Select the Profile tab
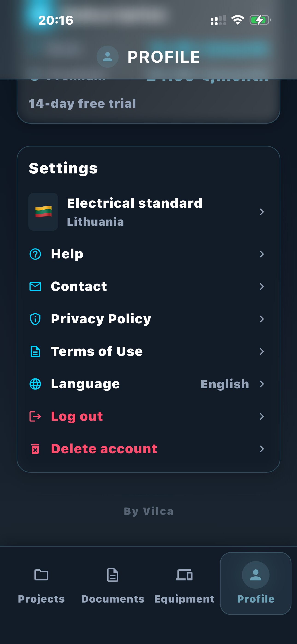297x644 pixels. pos(256,583)
